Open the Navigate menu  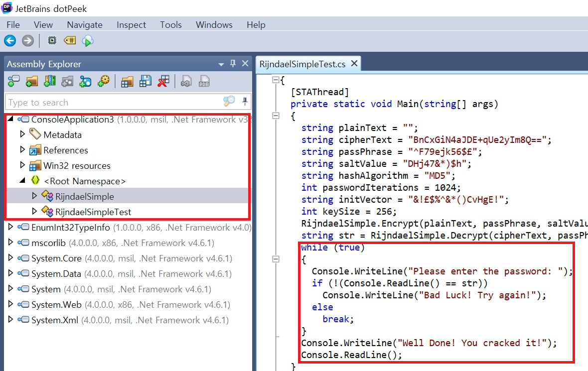click(85, 25)
